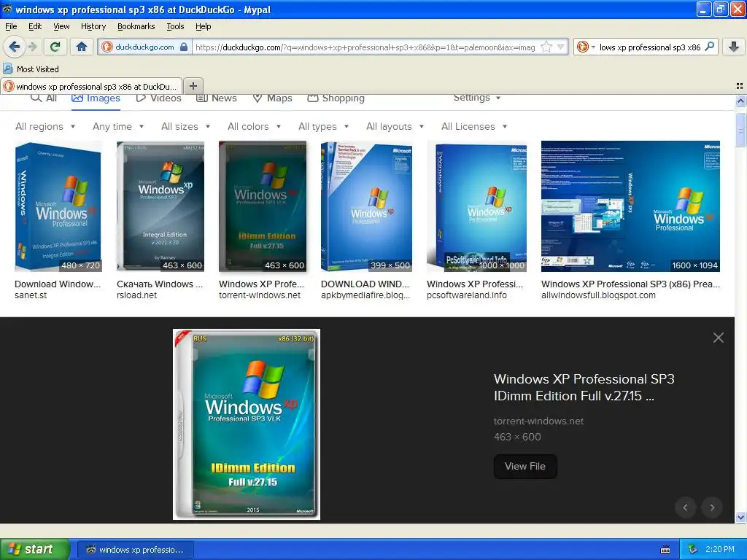The image size is (747, 560).
Task: Open the torrent-windows.net link in detail panel
Action: coord(538,421)
